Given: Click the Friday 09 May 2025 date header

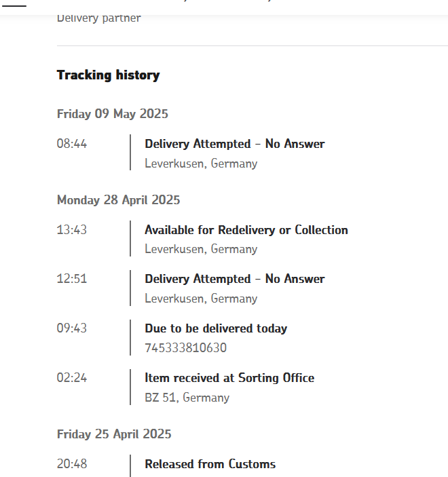Looking at the screenshot, I should [x=112, y=114].
